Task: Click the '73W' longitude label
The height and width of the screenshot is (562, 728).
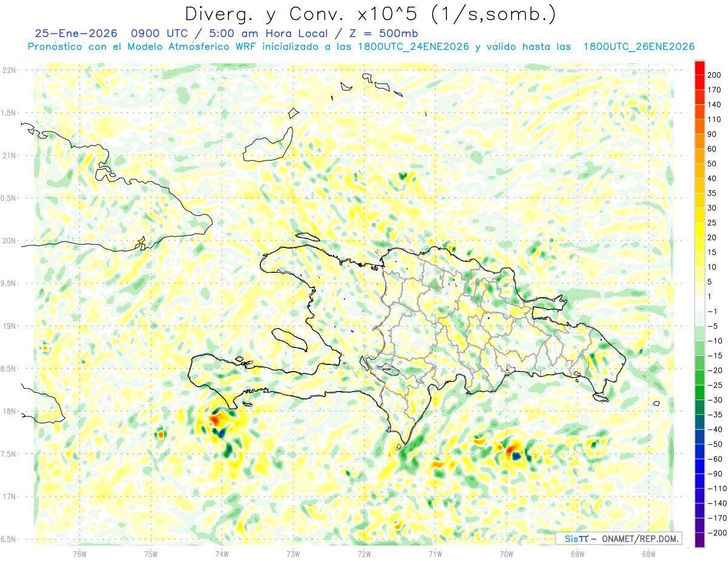Action: (x=293, y=554)
